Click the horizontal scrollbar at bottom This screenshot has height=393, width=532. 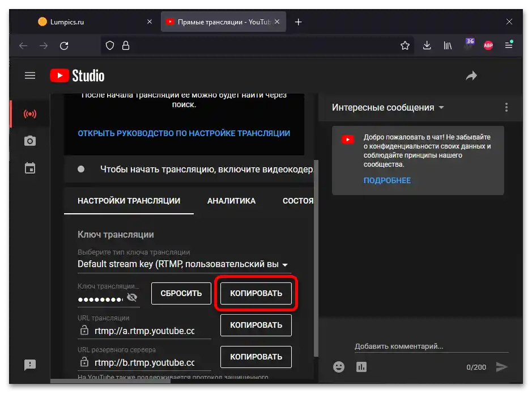click(110, 381)
